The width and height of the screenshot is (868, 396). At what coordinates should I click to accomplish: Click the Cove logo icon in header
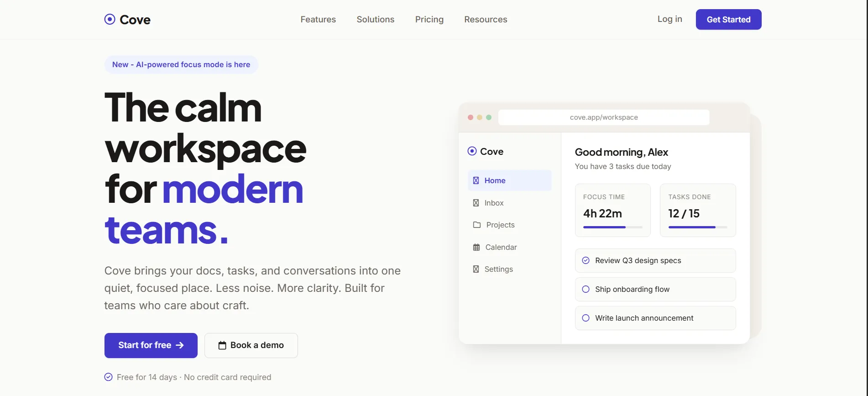coord(110,19)
